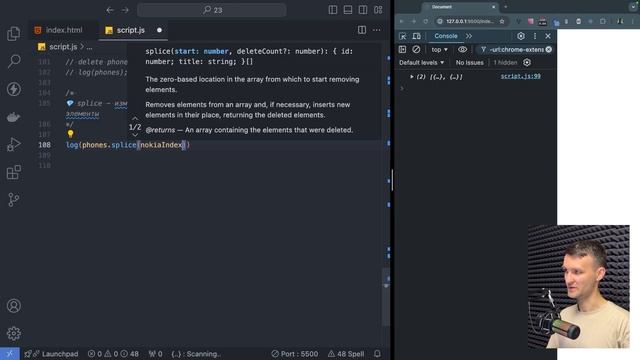Click the ports forwarded count indicator
The height and width of the screenshot is (360, 640).
(x=156, y=354)
